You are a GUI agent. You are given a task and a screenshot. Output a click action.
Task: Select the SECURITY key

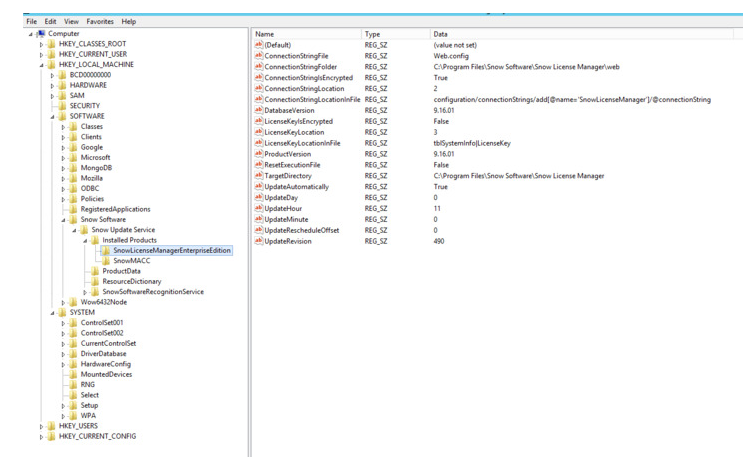[85, 106]
